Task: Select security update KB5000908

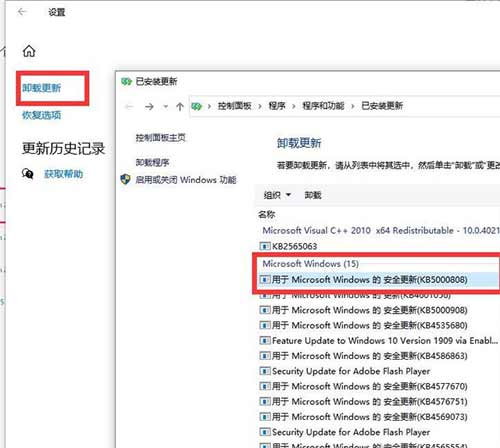Action: point(369,310)
